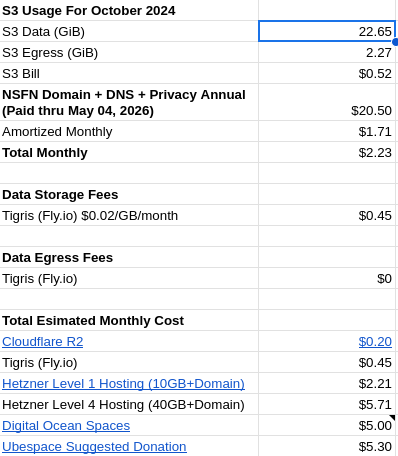Open Hetzner Level 1 Hosting link
The image size is (398, 456).
(x=123, y=384)
